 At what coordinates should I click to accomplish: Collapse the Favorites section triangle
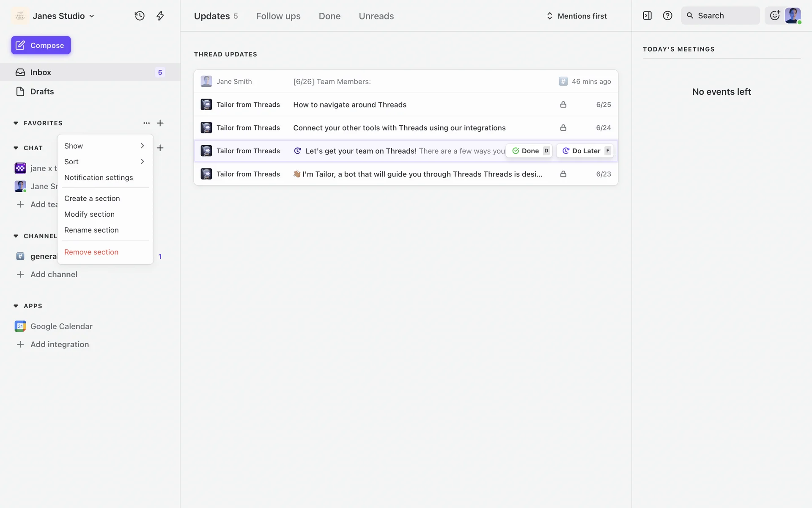click(16, 123)
